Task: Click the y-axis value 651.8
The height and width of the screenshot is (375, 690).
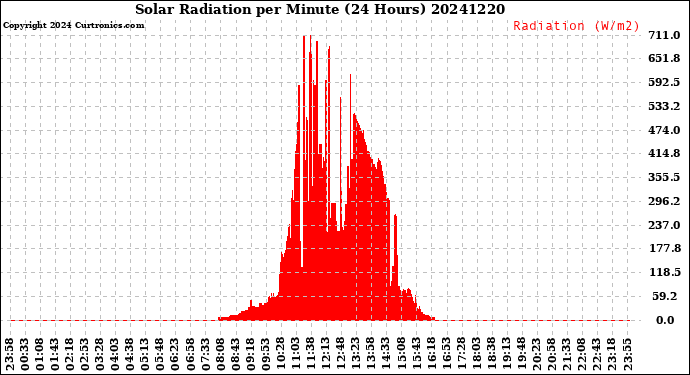Action: click(664, 59)
